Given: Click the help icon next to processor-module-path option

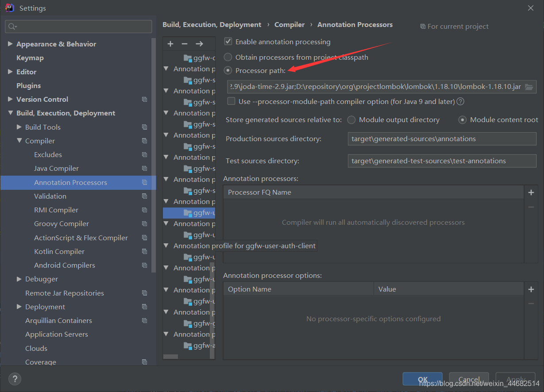Looking at the screenshot, I should tap(460, 101).
